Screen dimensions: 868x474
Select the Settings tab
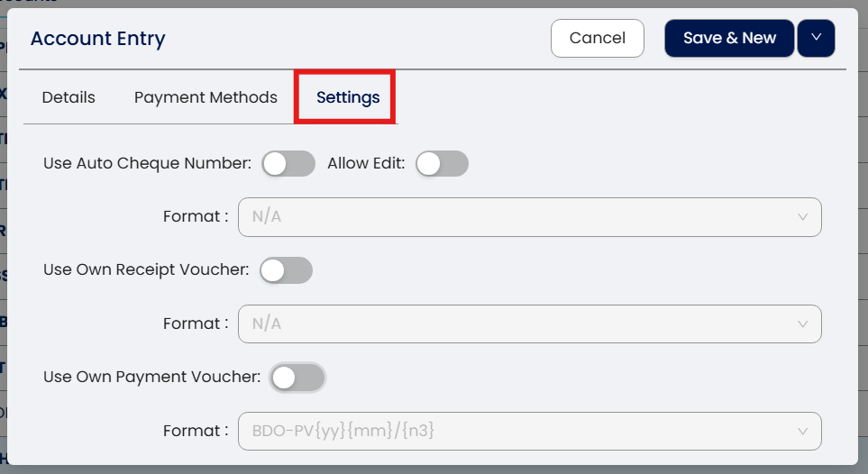[x=348, y=97]
